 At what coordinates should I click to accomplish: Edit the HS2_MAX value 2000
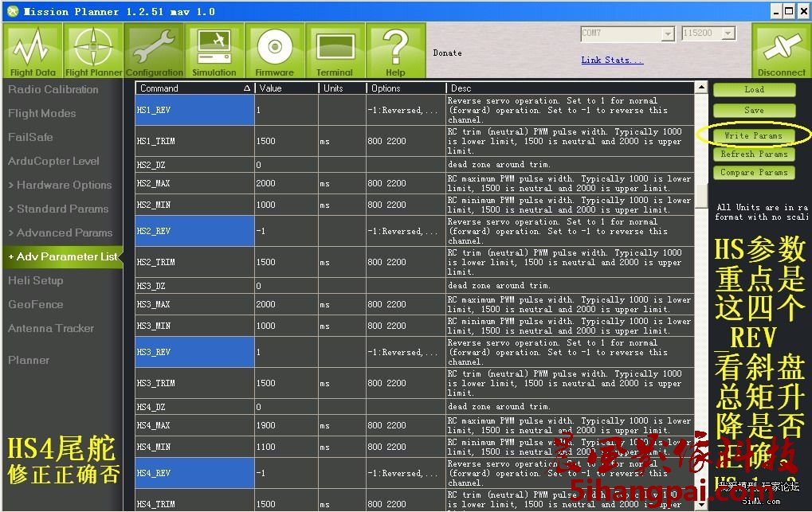286,183
